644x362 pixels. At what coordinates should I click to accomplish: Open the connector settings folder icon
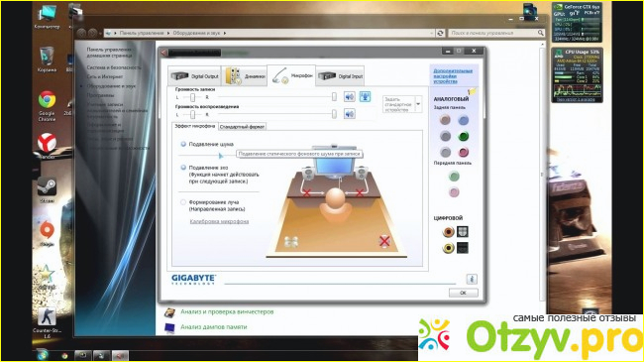[472, 91]
